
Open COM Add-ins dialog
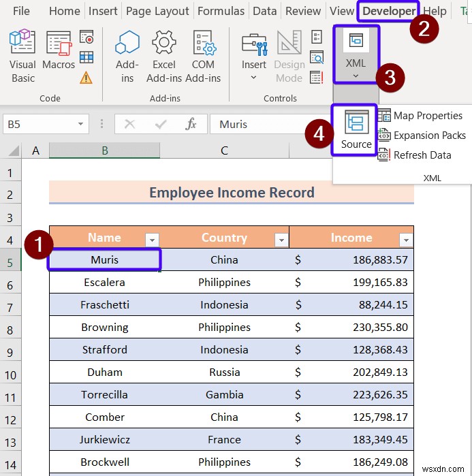[203, 57]
